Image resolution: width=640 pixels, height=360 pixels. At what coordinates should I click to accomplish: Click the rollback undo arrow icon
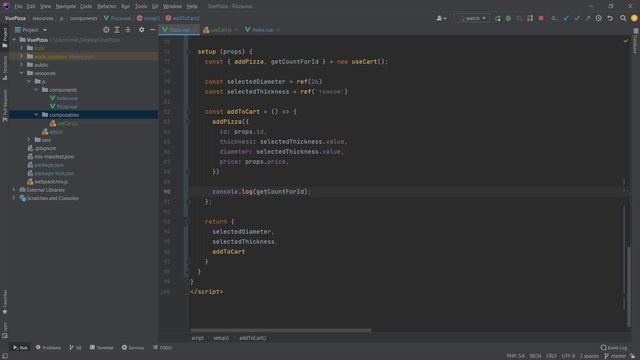coord(610,18)
